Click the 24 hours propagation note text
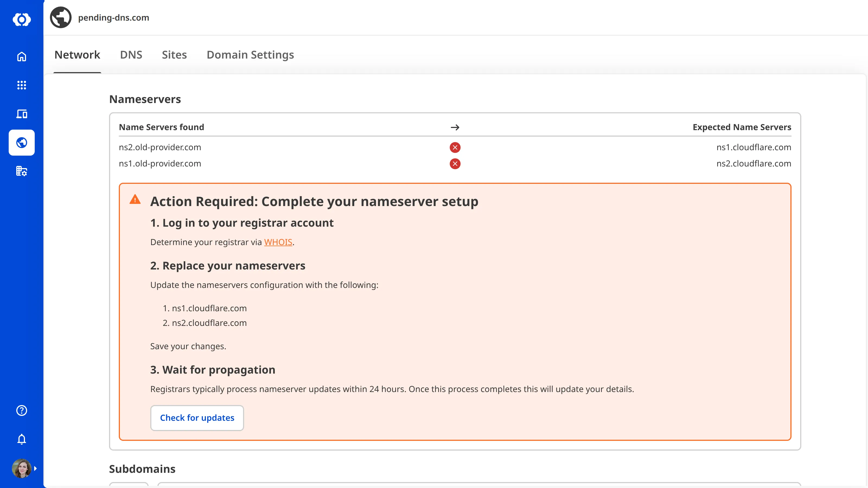 pyautogui.click(x=392, y=389)
